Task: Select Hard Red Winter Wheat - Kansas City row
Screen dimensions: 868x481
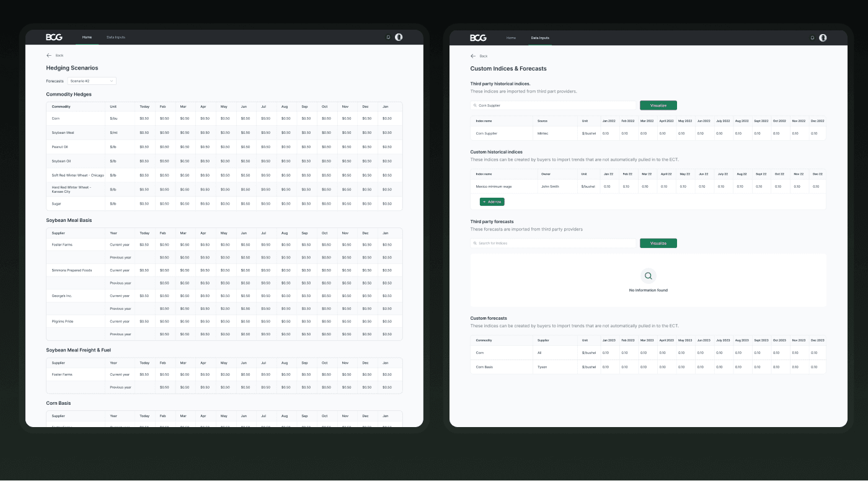Action: point(224,189)
